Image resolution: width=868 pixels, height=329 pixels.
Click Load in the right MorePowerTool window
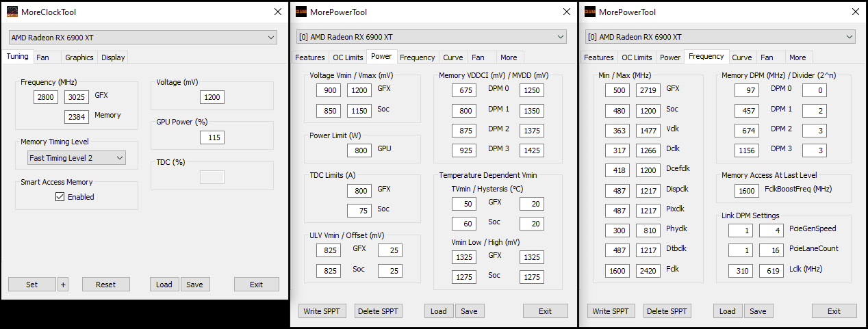(x=728, y=311)
